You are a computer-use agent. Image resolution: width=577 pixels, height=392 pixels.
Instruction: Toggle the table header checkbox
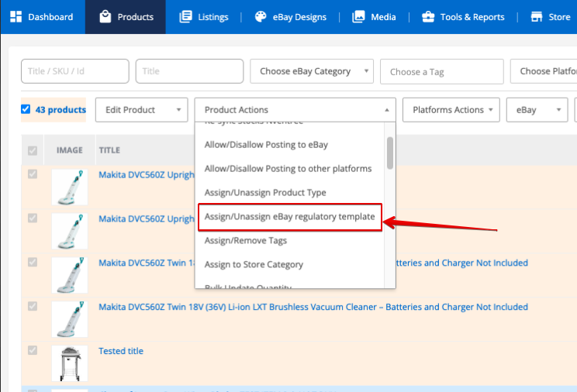(x=33, y=150)
